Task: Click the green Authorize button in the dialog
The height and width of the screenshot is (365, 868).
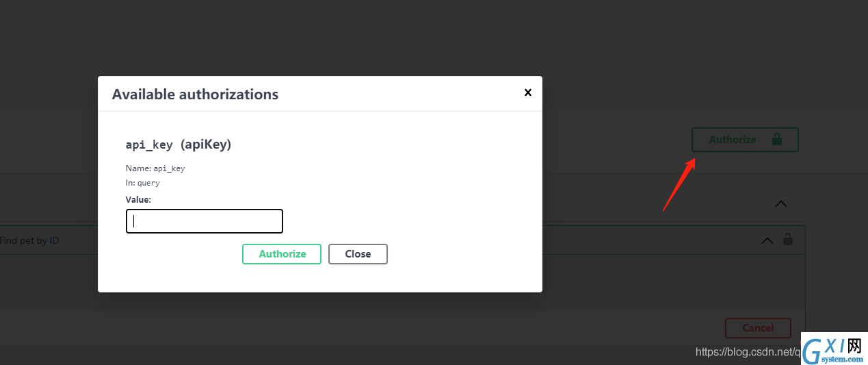Action: click(x=282, y=254)
